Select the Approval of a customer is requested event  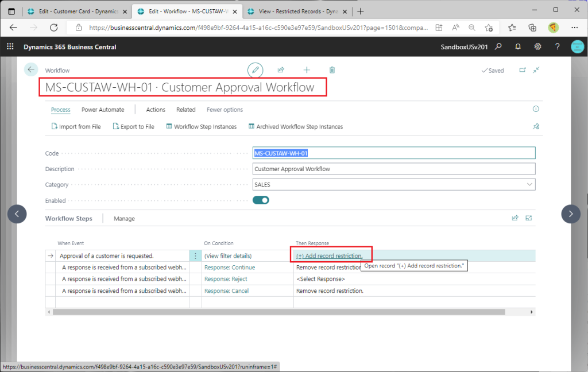pyautogui.click(x=106, y=256)
